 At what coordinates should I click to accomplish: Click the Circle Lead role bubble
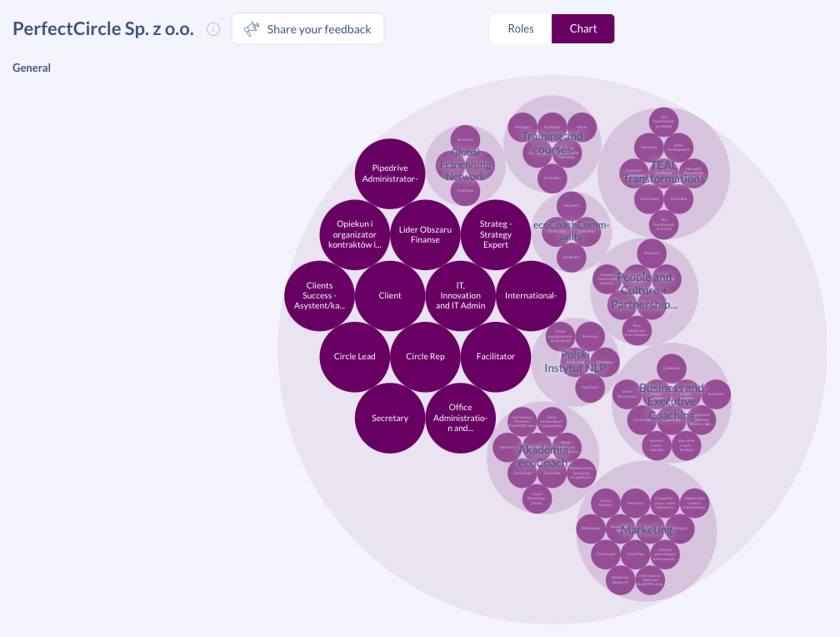tap(355, 357)
